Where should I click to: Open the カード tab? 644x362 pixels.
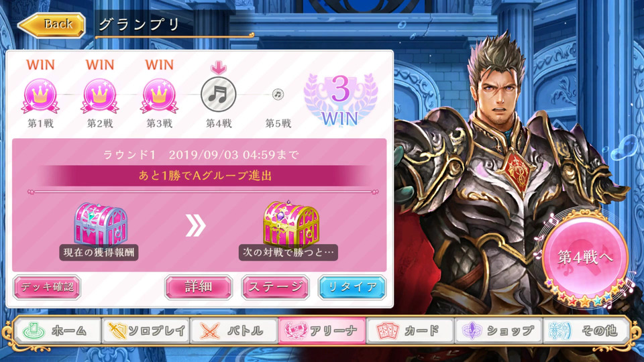pyautogui.click(x=410, y=330)
